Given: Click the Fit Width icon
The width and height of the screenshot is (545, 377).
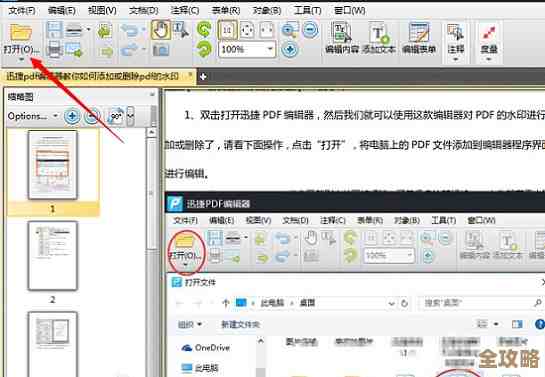Looking at the screenshot, I should tap(266, 30).
